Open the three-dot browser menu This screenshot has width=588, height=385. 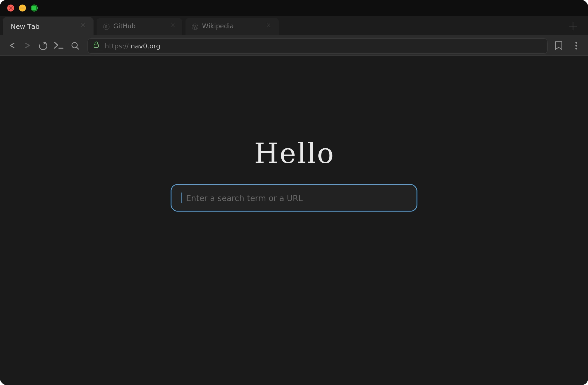[x=576, y=46]
